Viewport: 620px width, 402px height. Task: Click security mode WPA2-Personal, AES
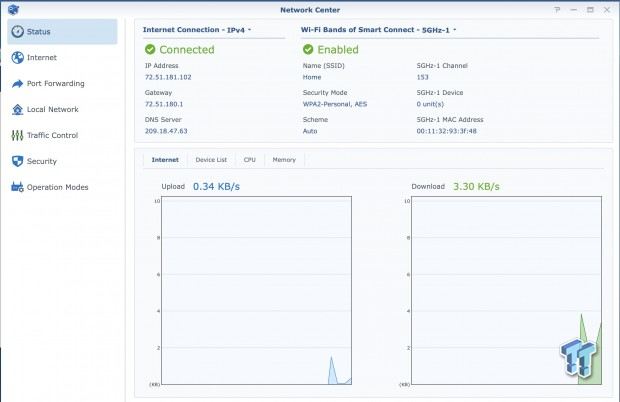(335, 104)
